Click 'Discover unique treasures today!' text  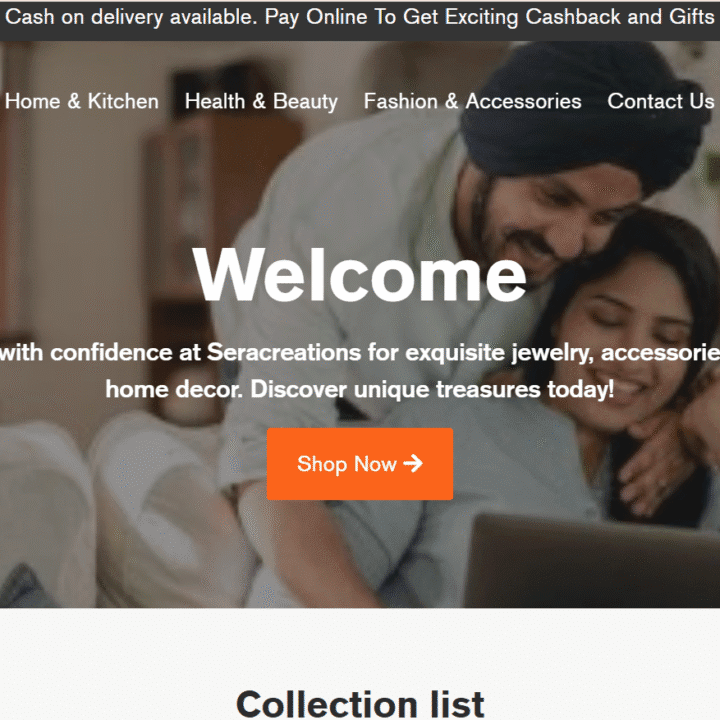pos(432,389)
